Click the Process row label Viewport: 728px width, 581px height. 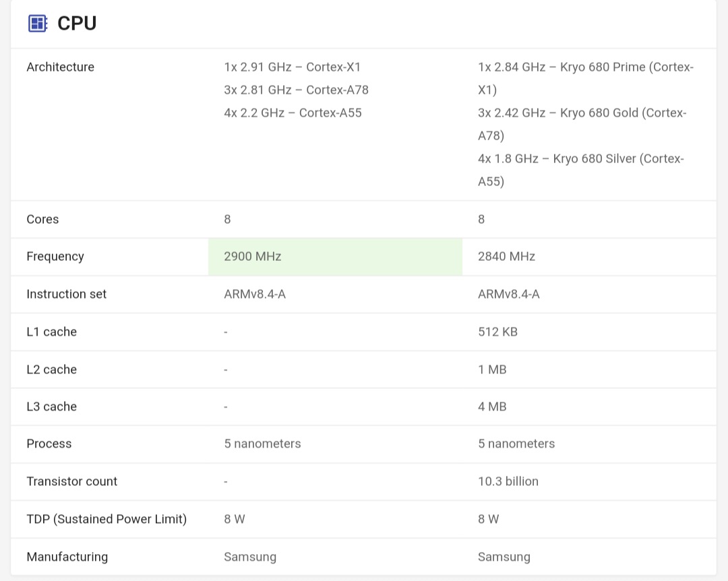[x=49, y=444]
